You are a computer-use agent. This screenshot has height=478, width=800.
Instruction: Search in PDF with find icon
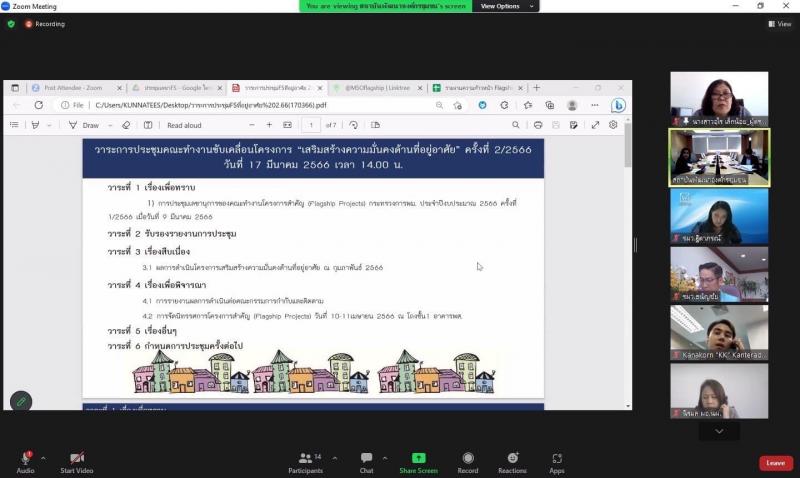pos(516,125)
